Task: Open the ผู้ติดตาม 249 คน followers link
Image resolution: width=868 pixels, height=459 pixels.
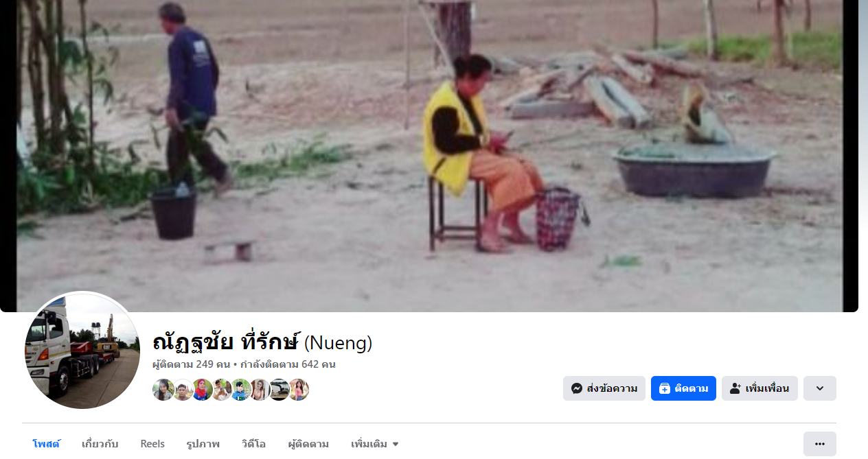Action: click(x=191, y=364)
